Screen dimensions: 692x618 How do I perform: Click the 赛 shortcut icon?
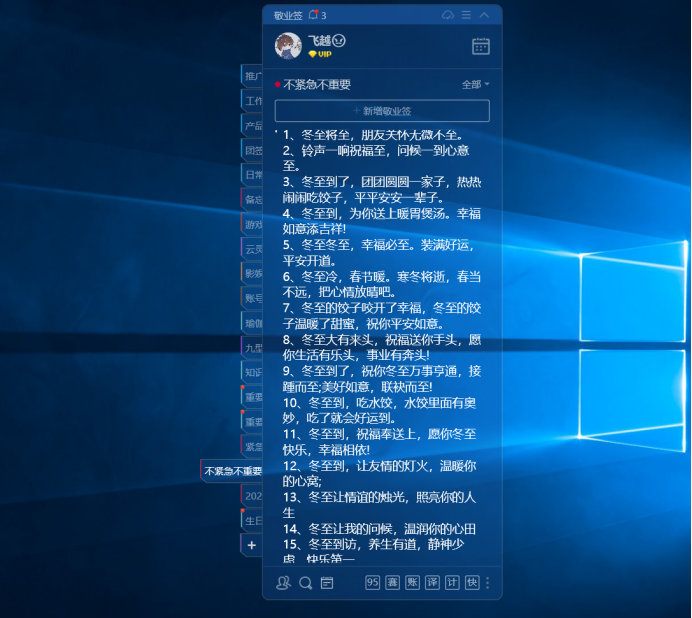point(392,583)
